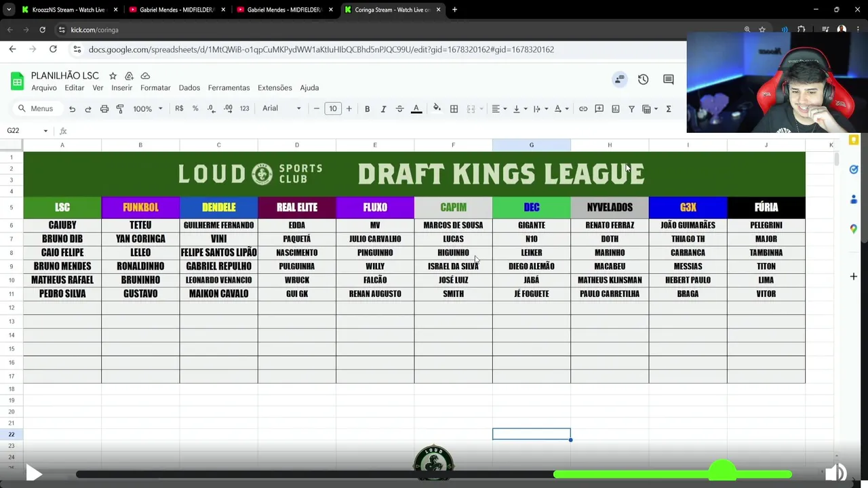
Task: Open text rotation dropdown
Action: coord(561,108)
